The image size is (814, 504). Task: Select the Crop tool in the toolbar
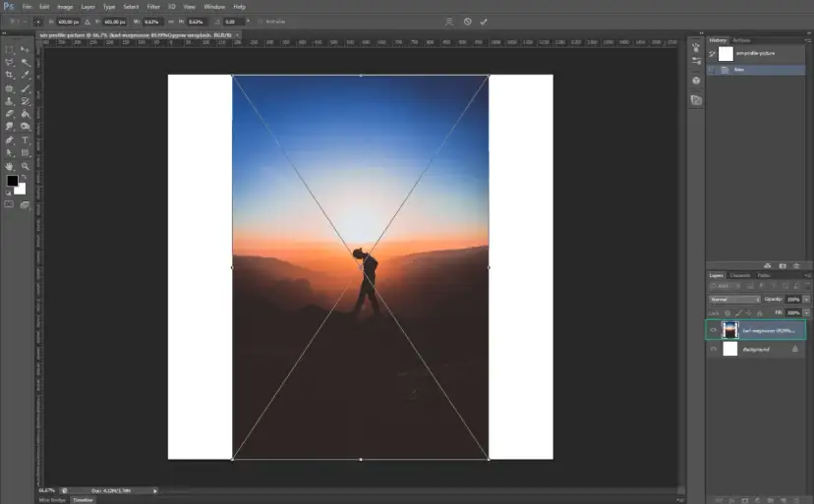coord(11,75)
